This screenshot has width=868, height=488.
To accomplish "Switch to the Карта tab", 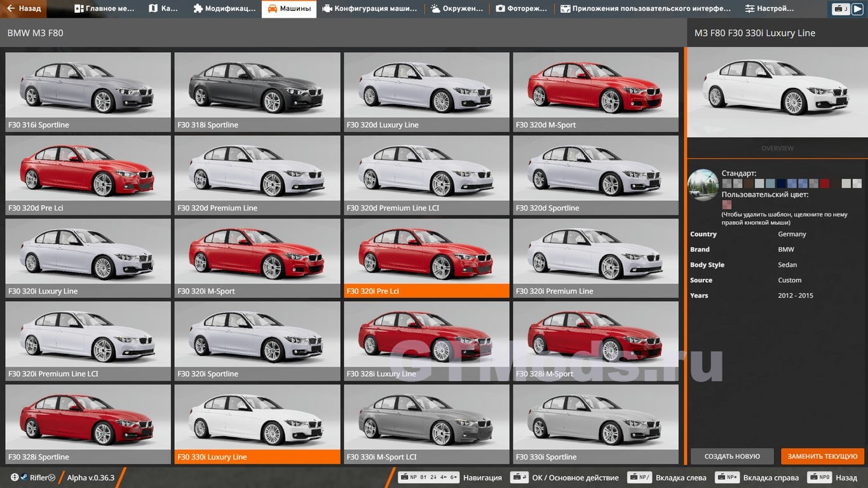I will click(x=163, y=9).
